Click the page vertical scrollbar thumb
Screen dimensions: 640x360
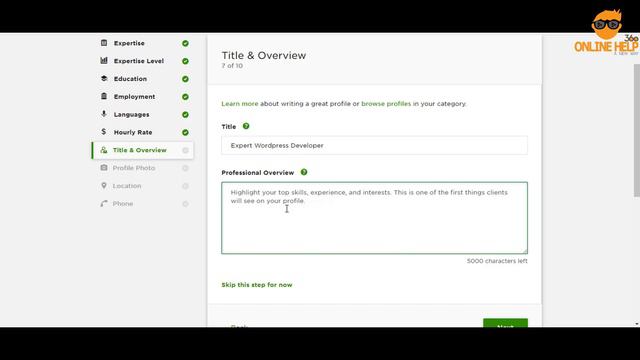click(x=637, y=130)
